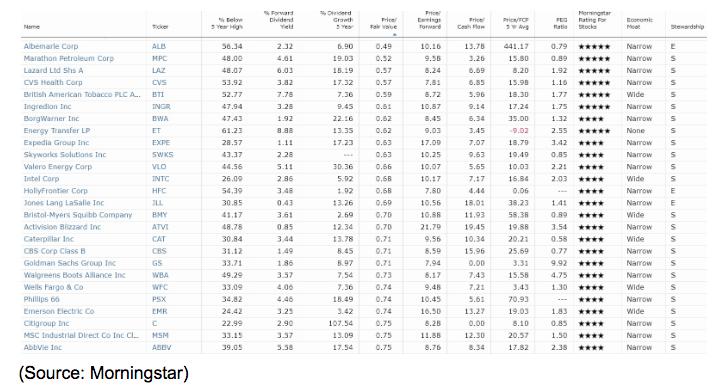Open the Wells Fargo & Co link

53,287
